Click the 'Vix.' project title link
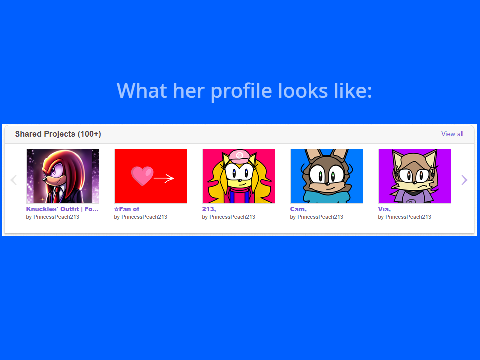480x360 pixels. (384, 209)
